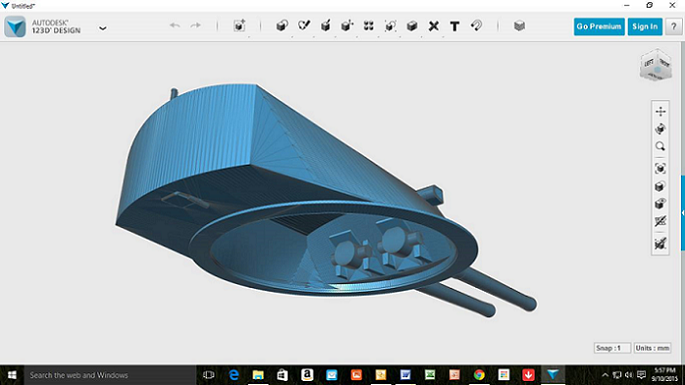Open the Action Center notifications icon
This screenshot has width=685, height=385.
[641, 375]
